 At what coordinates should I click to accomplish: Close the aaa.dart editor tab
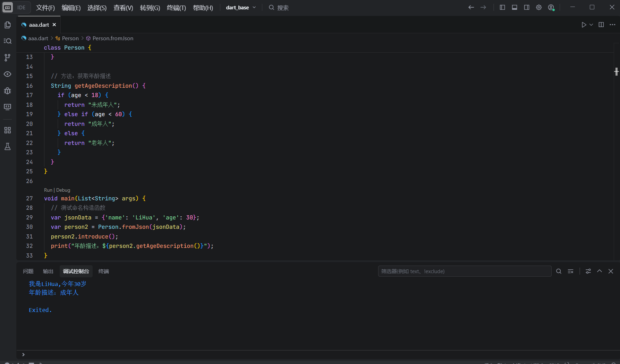54,25
